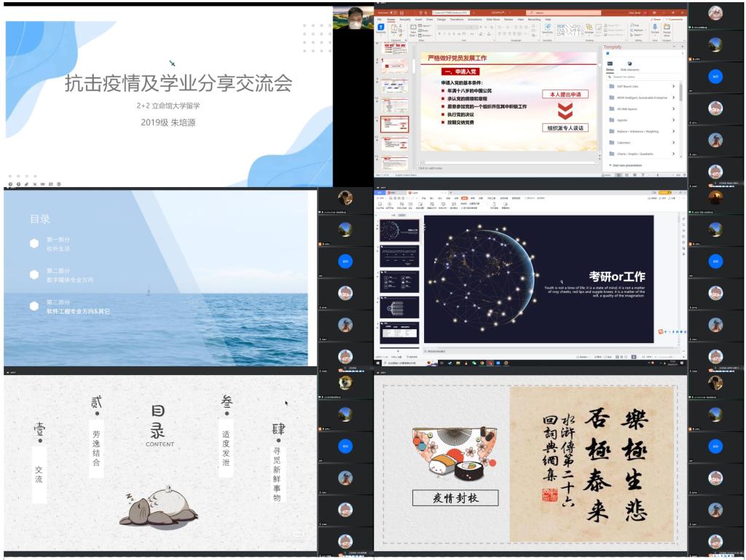Image resolution: width=746 pixels, height=560 pixels.
Task: Click the Arrange icon in Drawing group
Action: point(589,29)
